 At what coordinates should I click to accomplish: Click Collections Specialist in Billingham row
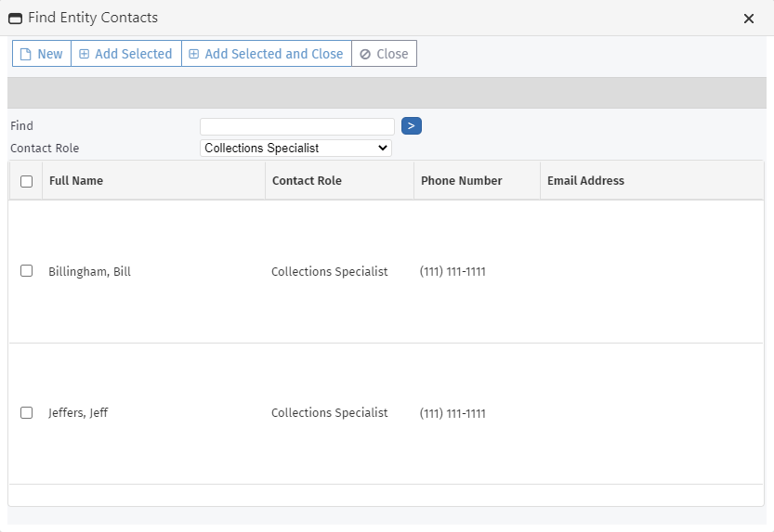click(x=329, y=272)
